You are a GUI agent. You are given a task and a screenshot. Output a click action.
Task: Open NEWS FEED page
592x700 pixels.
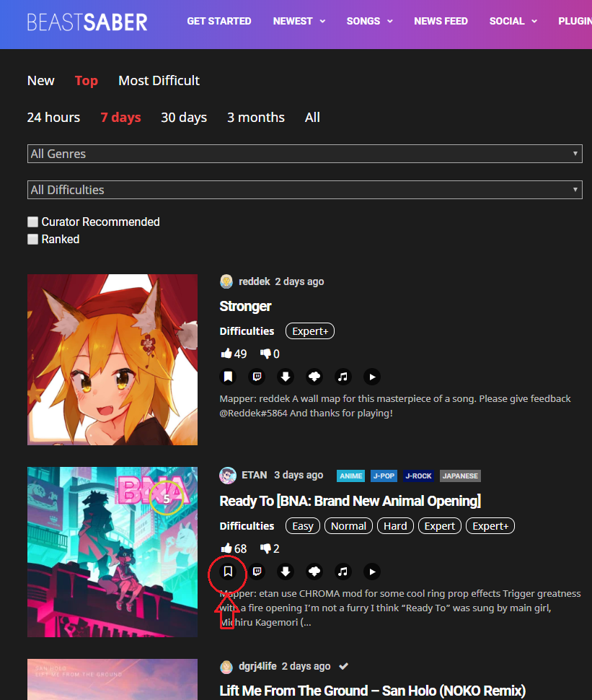[x=441, y=21]
